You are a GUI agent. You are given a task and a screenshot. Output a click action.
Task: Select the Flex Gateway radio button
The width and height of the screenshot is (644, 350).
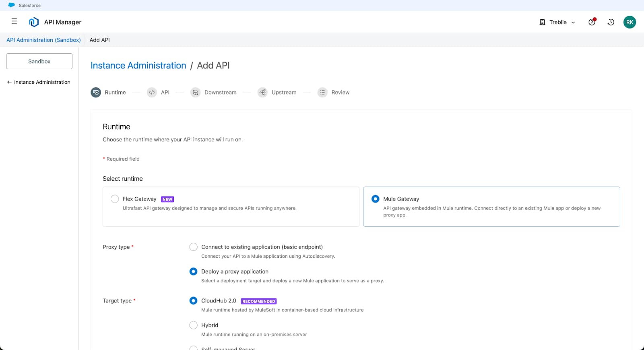click(x=115, y=199)
